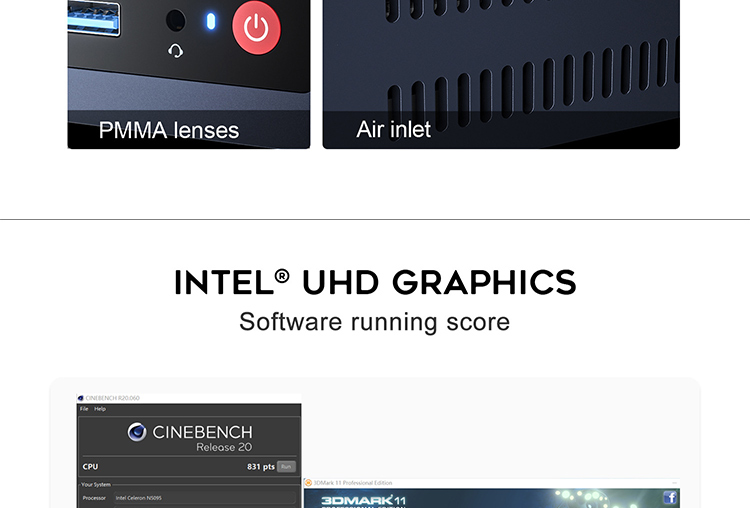
Task: Click the 3DMark 11 orange title bar icon
Action: (309, 483)
